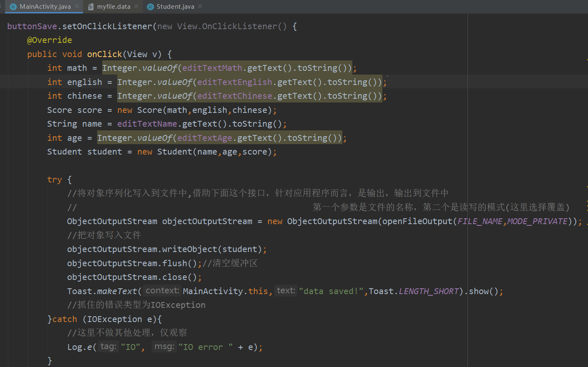This screenshot has height=367, width=588.
Task: Click the 'tag:' parameter hint
Action: [x=108, y=346]
